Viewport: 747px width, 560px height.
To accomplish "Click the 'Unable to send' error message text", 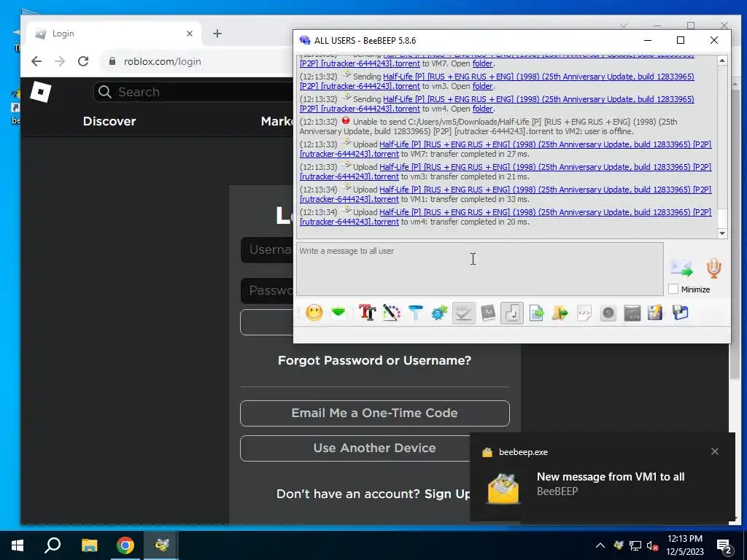I will click(488, 126).
